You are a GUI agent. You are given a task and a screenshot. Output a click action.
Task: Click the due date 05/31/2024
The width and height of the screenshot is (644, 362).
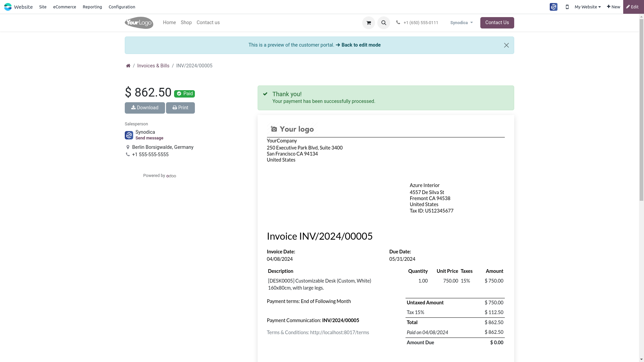[x=402, y=259]
